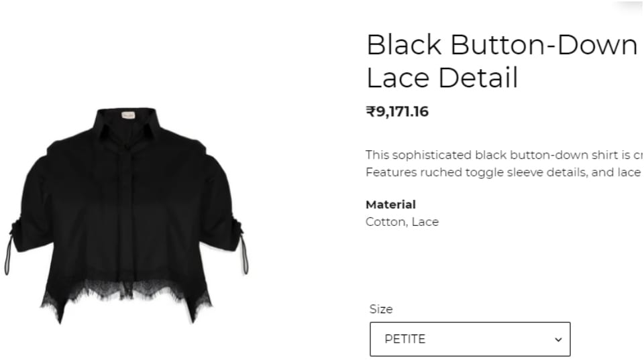Click the Lace Detail title line

pyautogui.click(x=442, y=78)
